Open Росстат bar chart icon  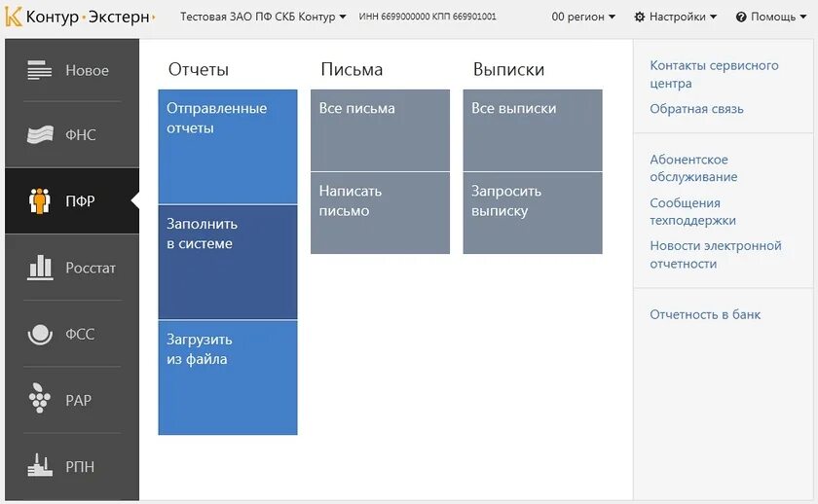pos(40,268)
